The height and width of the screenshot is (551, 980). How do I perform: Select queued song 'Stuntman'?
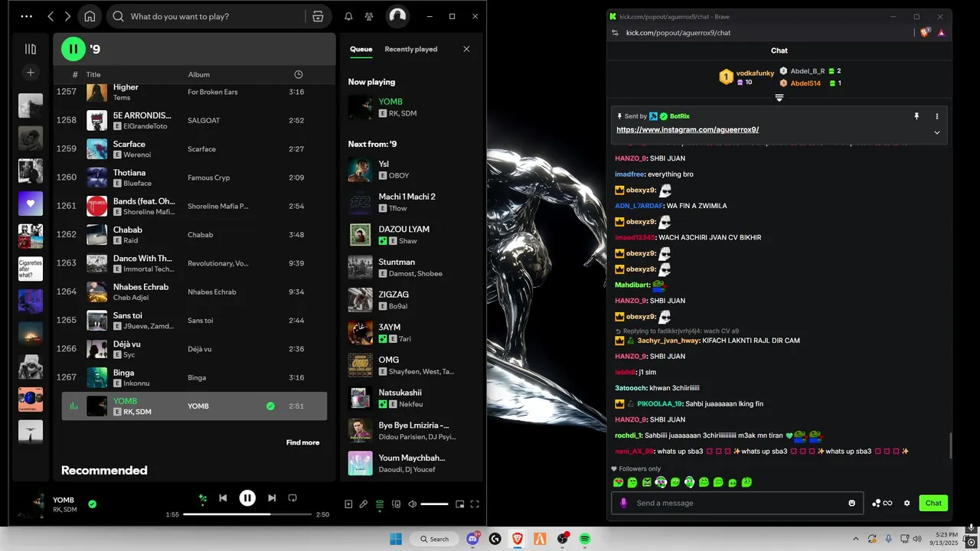coord(397,262)
